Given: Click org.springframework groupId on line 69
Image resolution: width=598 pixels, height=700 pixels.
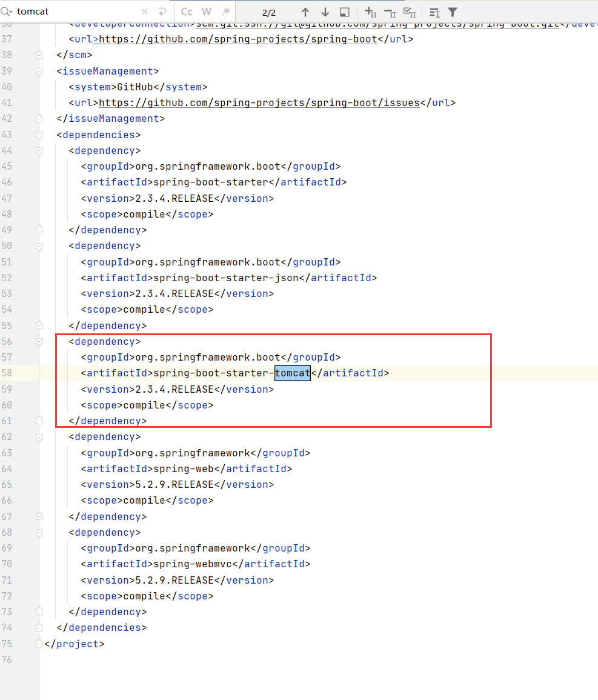Looking at the screenshot, I should tap(193, 548).
